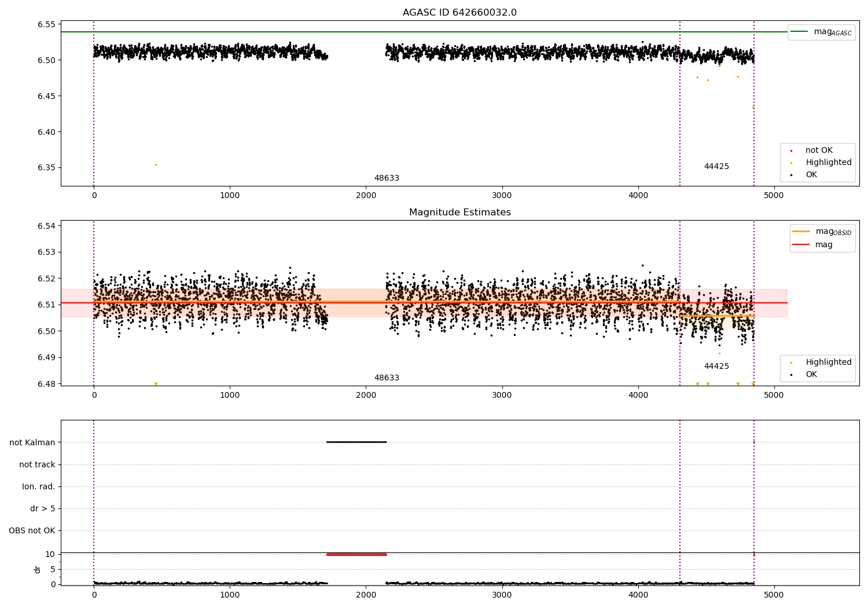Click the '6.55' y-axis tick in top plot

46,24
